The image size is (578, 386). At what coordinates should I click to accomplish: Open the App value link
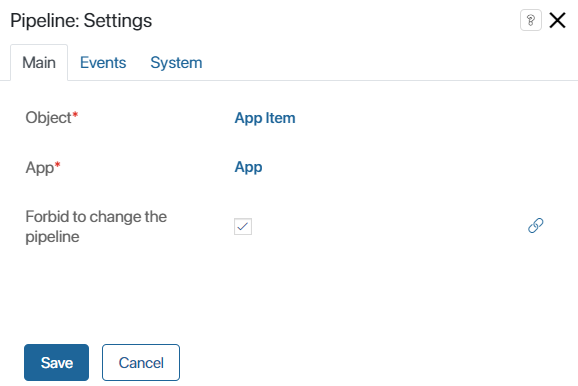click(x=248, y=167)
